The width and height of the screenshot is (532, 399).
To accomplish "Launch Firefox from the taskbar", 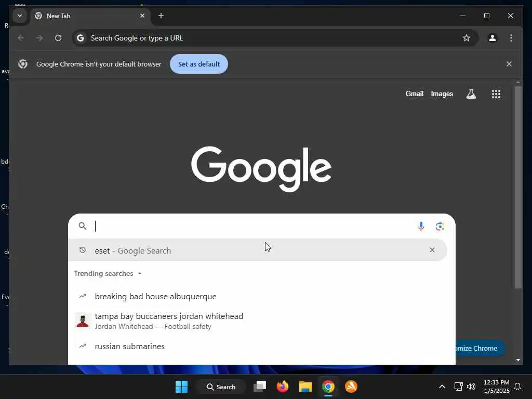I will point(282,387).
